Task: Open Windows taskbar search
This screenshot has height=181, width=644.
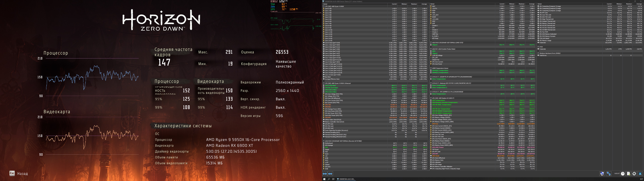Action: click(x=329, y=179)
